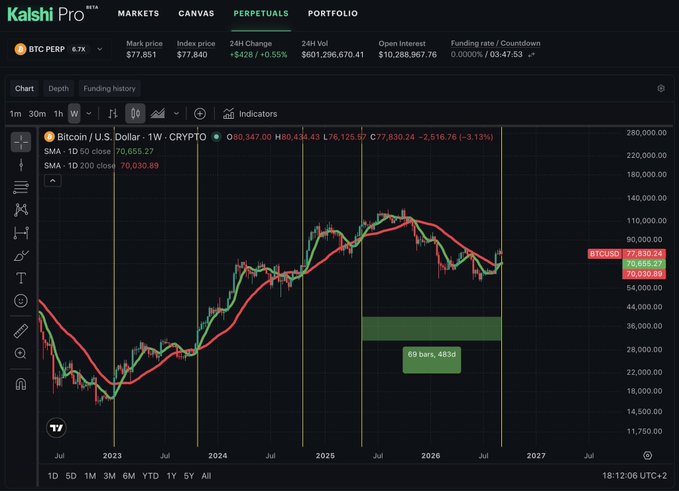Click the red 70,030.89 SMA price label
679x491 pixels.
[x=644, y=274]
